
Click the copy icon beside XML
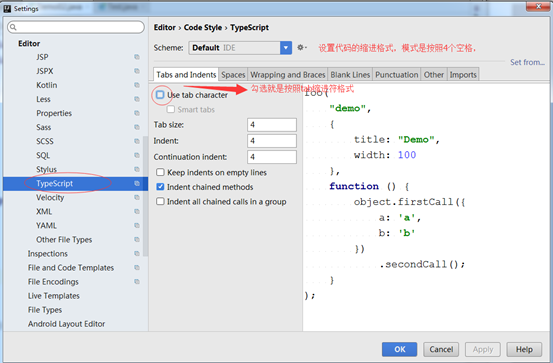click(137, 211)
